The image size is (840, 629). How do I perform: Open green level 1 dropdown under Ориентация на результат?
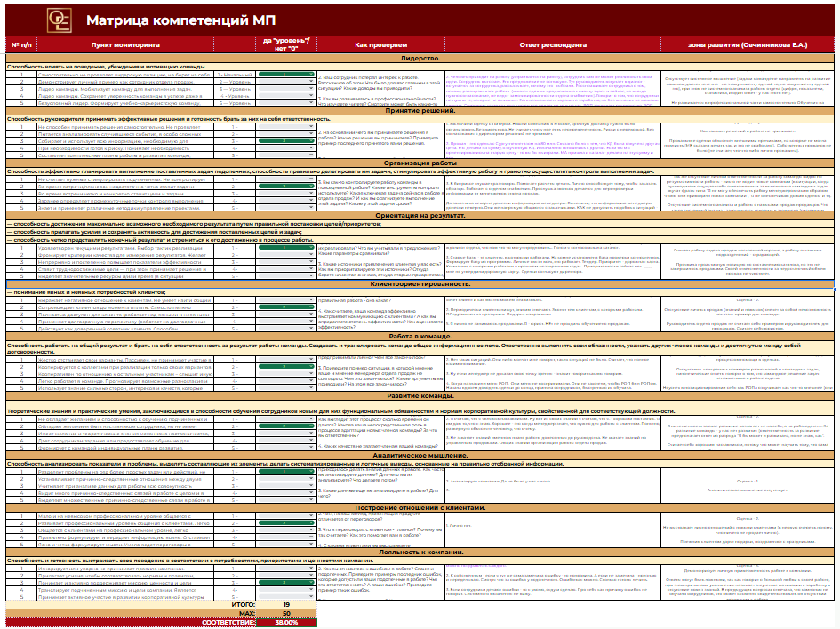click(x=286, y=247)
